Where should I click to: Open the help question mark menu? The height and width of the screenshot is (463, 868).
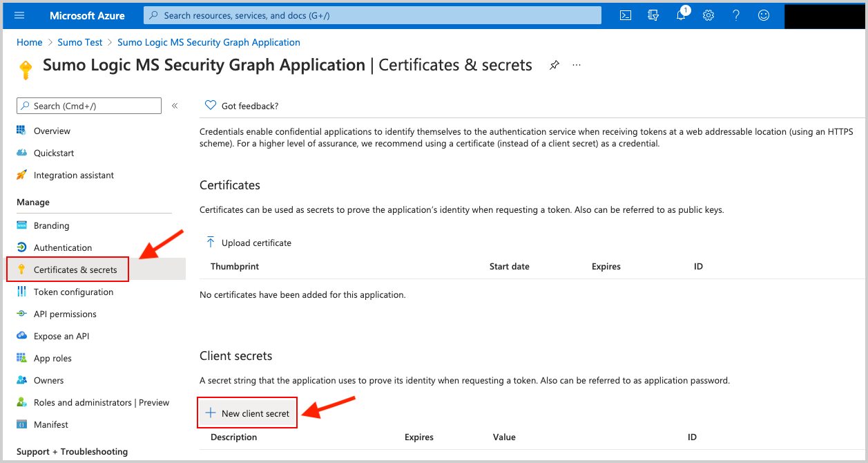pos(735,15)
